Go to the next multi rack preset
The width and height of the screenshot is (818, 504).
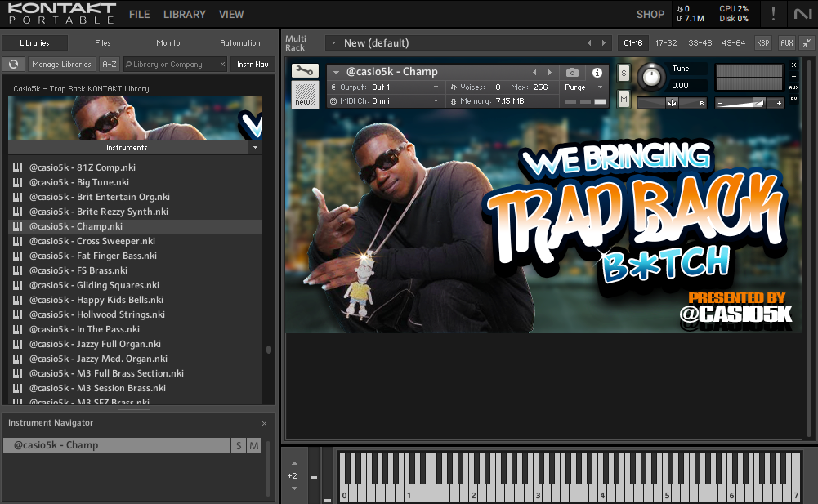pos(604,42)
